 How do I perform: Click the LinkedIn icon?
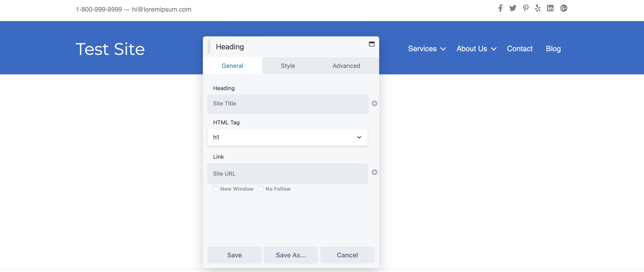[x=551, y=8]
